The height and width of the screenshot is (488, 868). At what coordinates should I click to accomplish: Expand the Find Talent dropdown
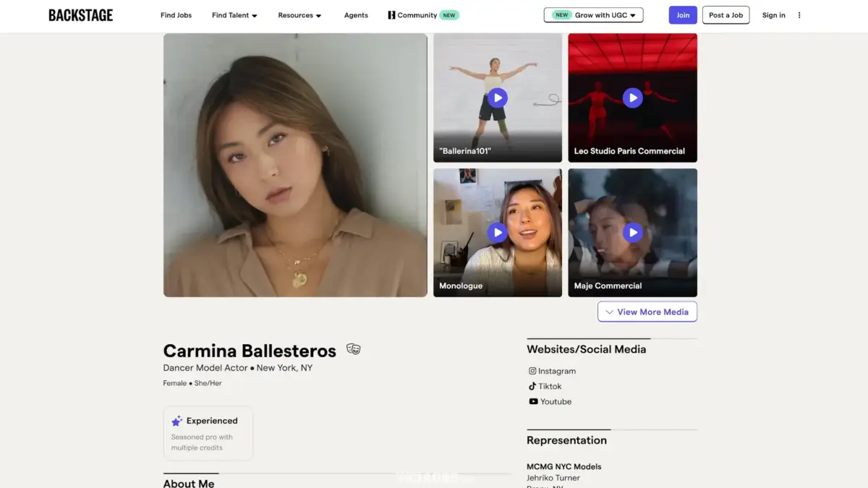[x=234, y=15]
